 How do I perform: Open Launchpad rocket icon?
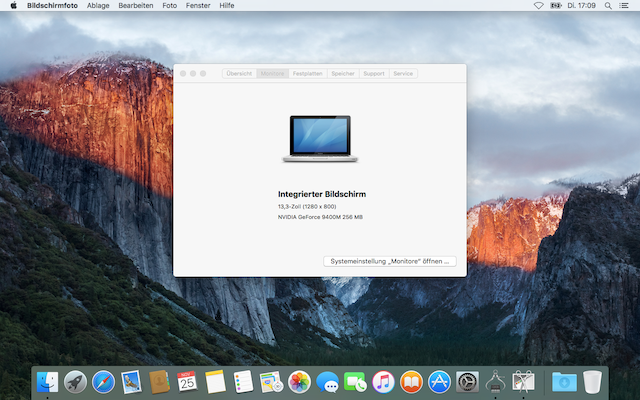pos(75,381)
